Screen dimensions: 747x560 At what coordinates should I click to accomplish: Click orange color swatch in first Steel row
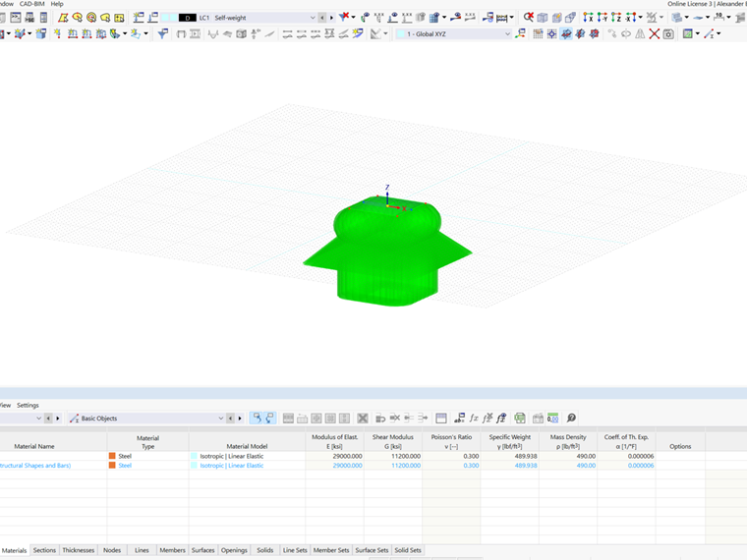112,456
